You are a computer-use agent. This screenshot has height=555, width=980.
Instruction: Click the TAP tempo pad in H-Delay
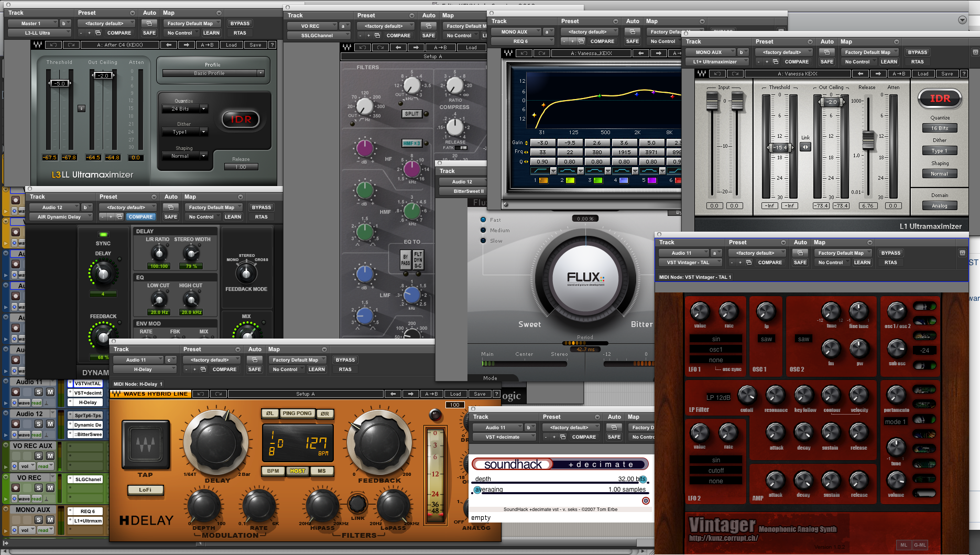[145, 444]
